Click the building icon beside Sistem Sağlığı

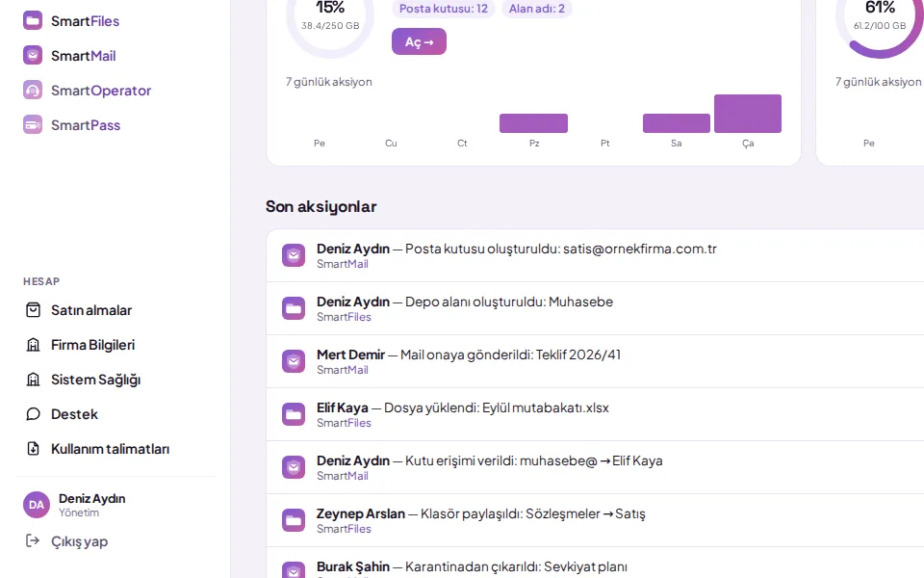(x=33, y=380)
